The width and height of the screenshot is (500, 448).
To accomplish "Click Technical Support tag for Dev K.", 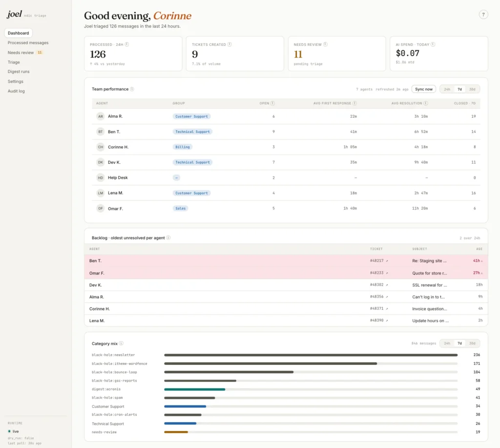I will 192,162.
